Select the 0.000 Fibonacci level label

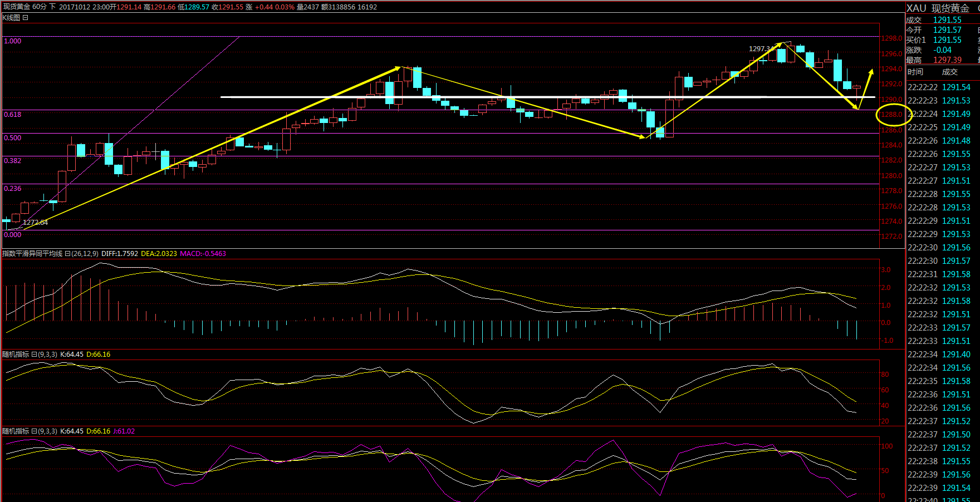(x=12, y=235)
